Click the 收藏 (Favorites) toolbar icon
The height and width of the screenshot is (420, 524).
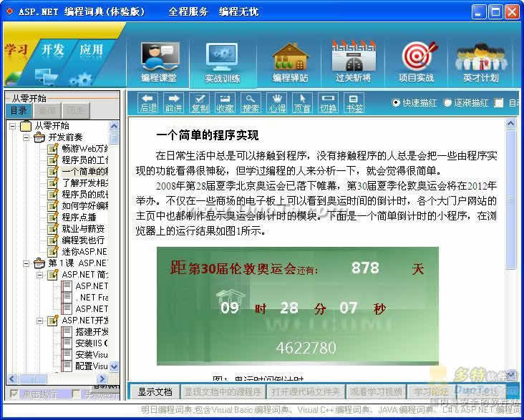[x=225, y=102]
